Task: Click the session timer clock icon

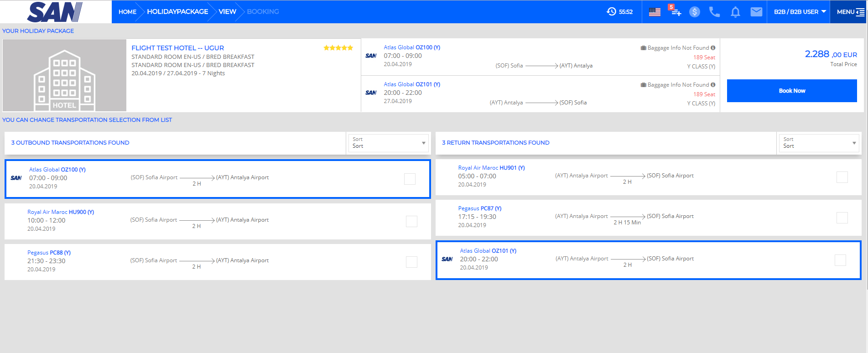Action: (611, 11)
